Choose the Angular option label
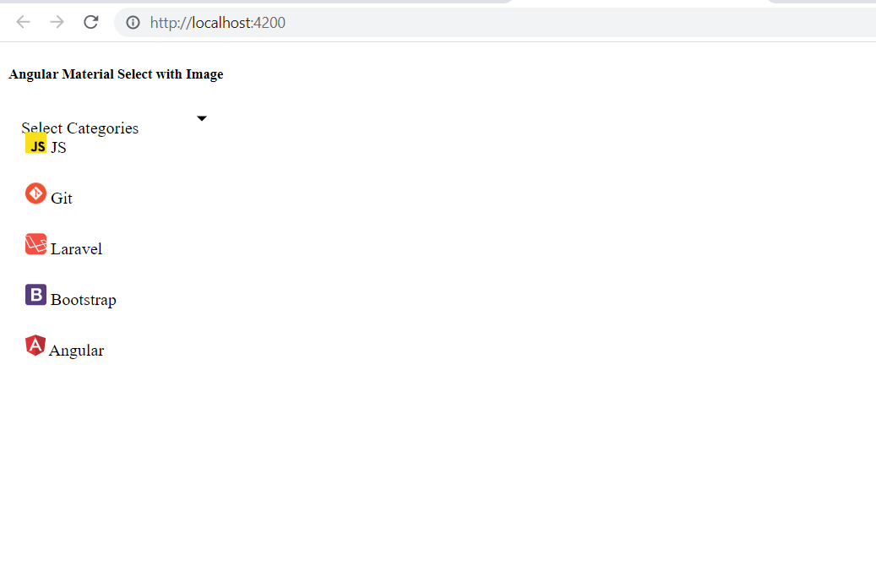Viewport: 876px width, 588px height. tap(77, 351)
